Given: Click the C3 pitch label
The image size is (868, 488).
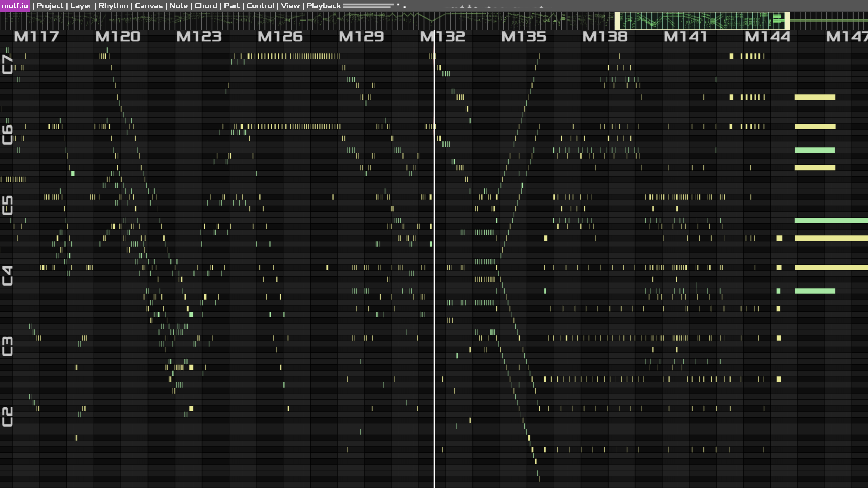Looking at the screenshot, I should (x=7, y=346).
